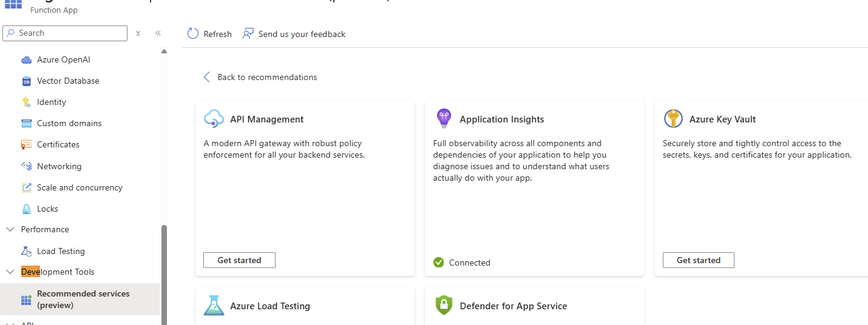Collapse the Performance section

10,229
